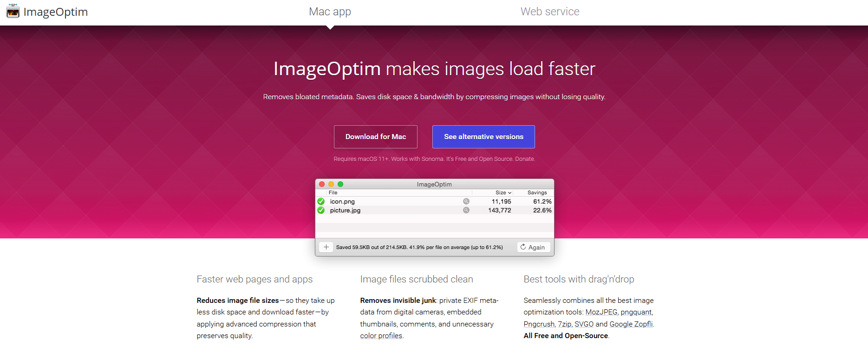Image resolution: width=868 pixels, height=346 pixels.
Task: Click See alternative versions button
Action: click(483, 137)
